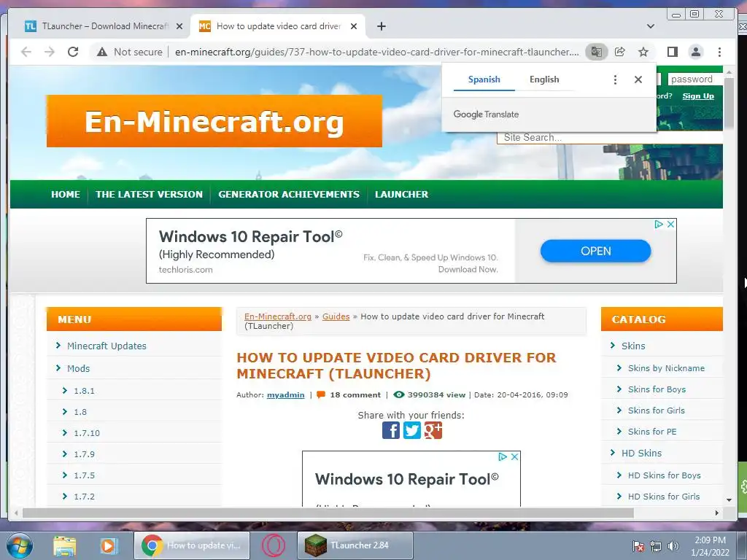Reload the current page

(73, 52)
